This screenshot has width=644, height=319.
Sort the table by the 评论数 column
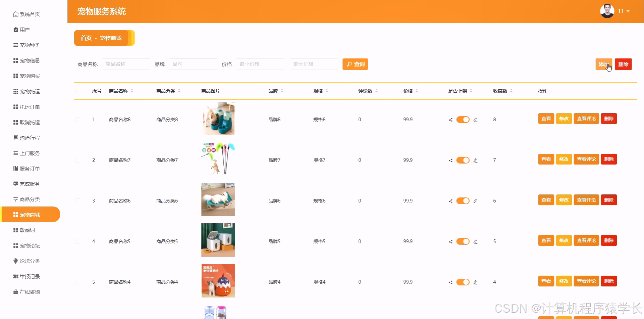pyautogui.click(x=376, y=90)
